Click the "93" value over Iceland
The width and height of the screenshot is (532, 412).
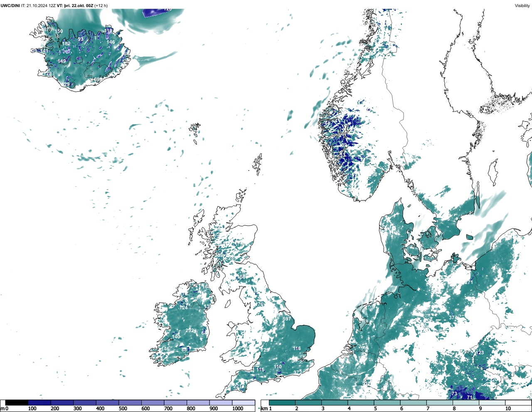[x=81, y=39]
